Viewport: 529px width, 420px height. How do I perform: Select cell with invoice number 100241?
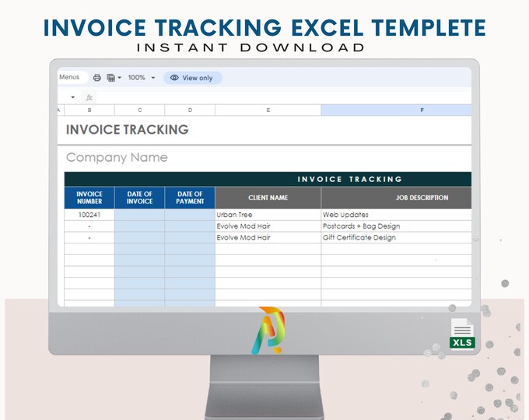pyautogui.click(x=89, y=215)
